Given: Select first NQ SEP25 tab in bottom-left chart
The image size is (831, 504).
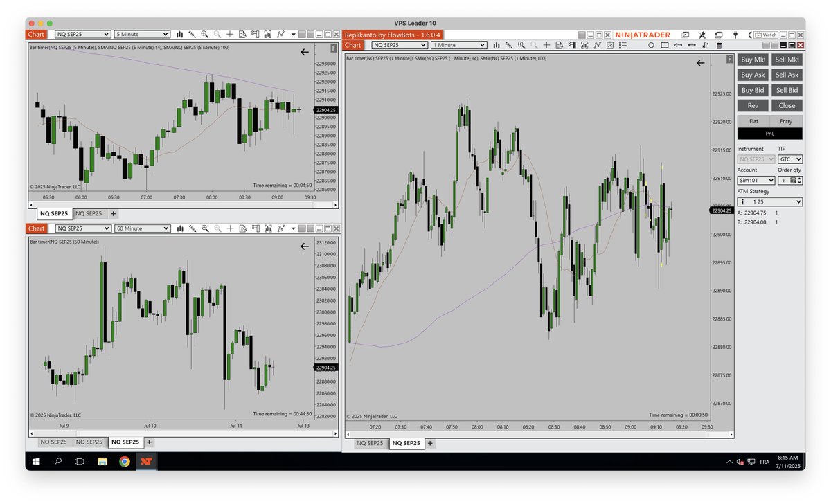Looking at the screenshot, I should 54,442.
